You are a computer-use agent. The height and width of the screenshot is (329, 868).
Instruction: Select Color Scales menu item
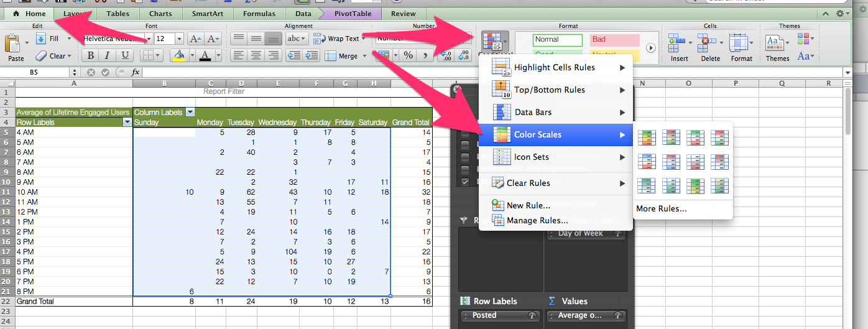click(x=555, y=134)
